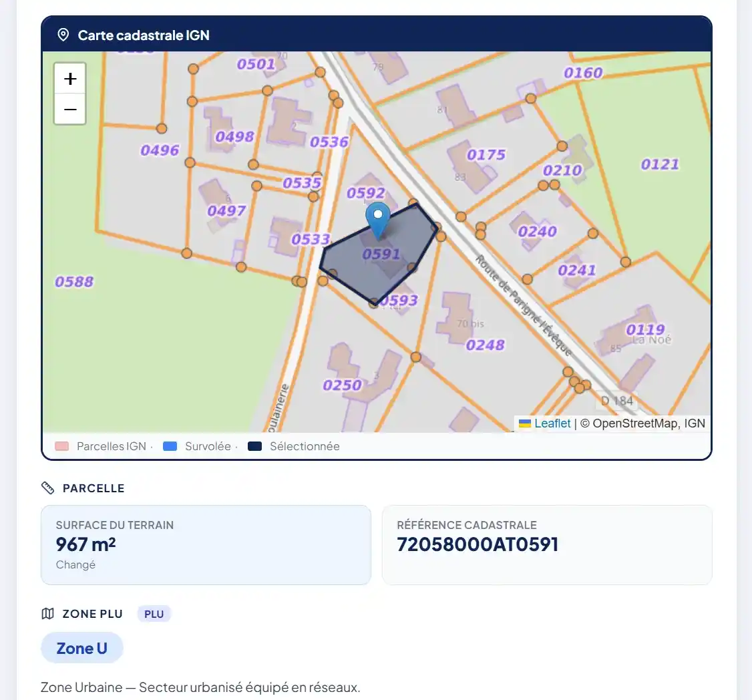Select parcel 0501 label
Image resolution: width=752 pixels, height=700 pixels.
coord(256,64)
